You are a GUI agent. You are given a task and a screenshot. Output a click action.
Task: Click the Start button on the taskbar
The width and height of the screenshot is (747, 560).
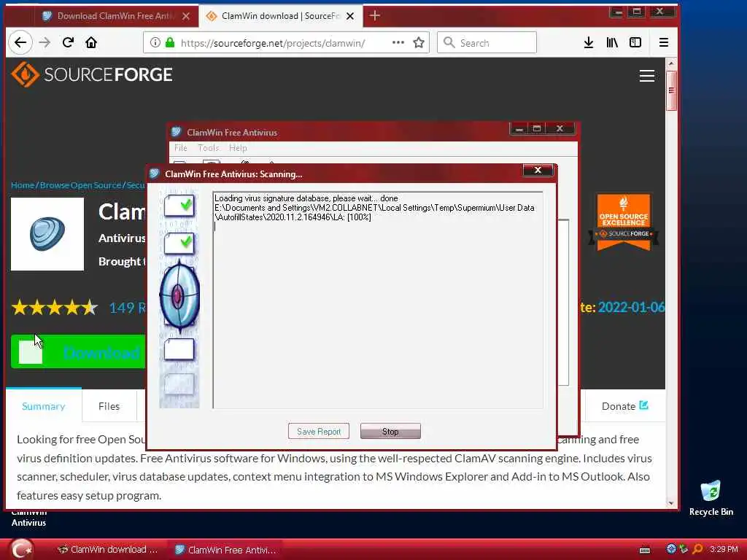click(x=22, y=550)
